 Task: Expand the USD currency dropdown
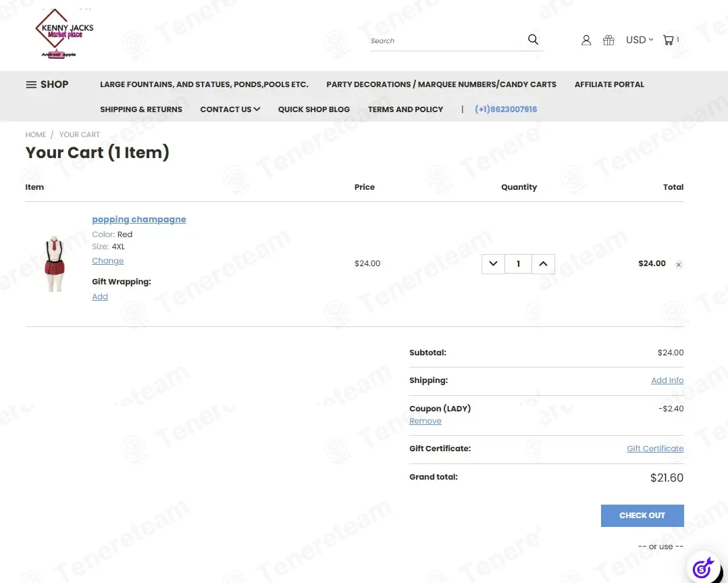coord(640,40)
